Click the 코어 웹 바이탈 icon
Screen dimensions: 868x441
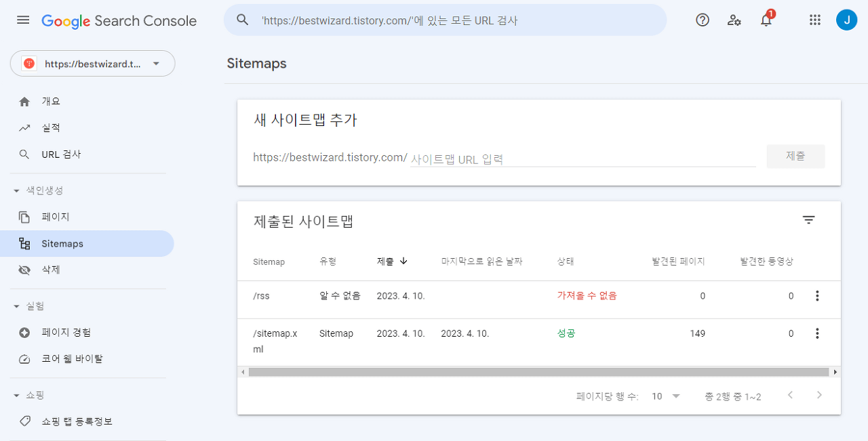tap(24, 358)
